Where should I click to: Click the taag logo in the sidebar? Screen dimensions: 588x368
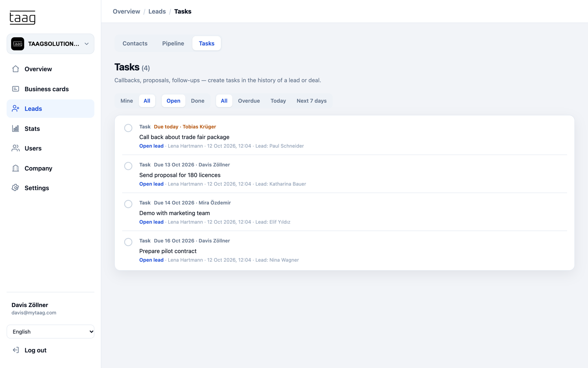coord(22,18)
